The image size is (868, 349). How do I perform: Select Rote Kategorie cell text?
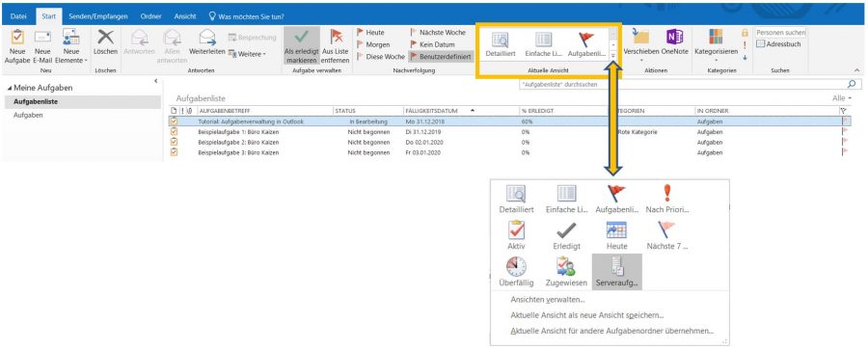click(637, 132)
